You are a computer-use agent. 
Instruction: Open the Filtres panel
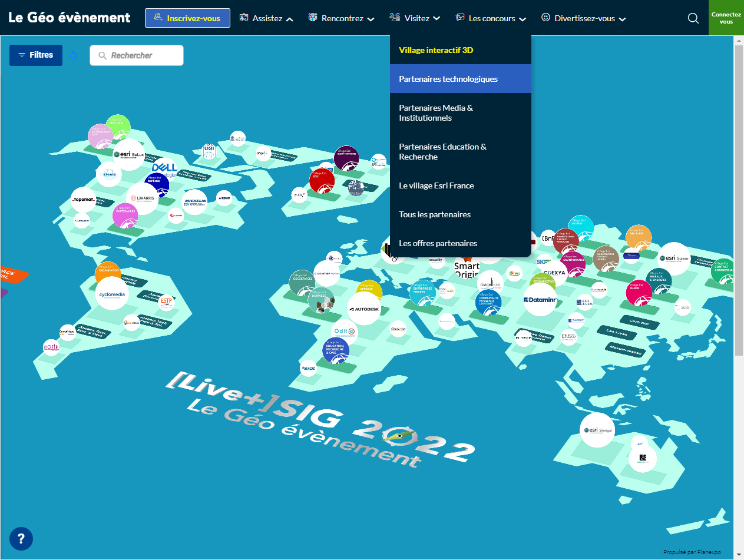pos(36,55)
